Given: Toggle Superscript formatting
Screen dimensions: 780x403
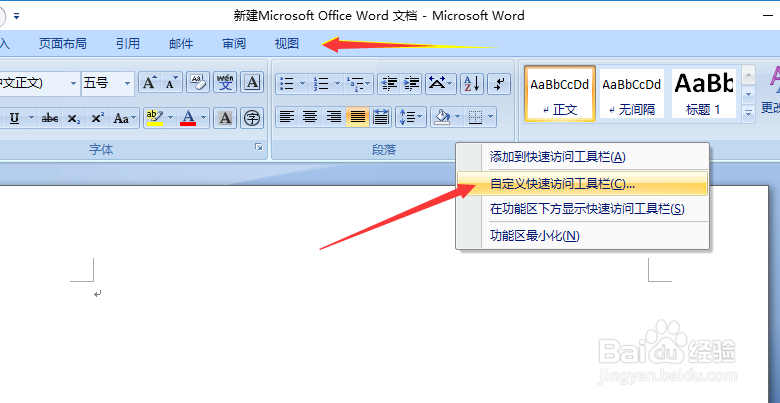Looking at the screenshot, I should (98, 118).
